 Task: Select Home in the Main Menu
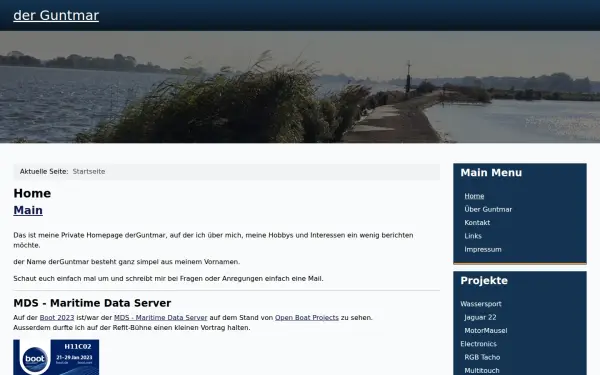474,196
